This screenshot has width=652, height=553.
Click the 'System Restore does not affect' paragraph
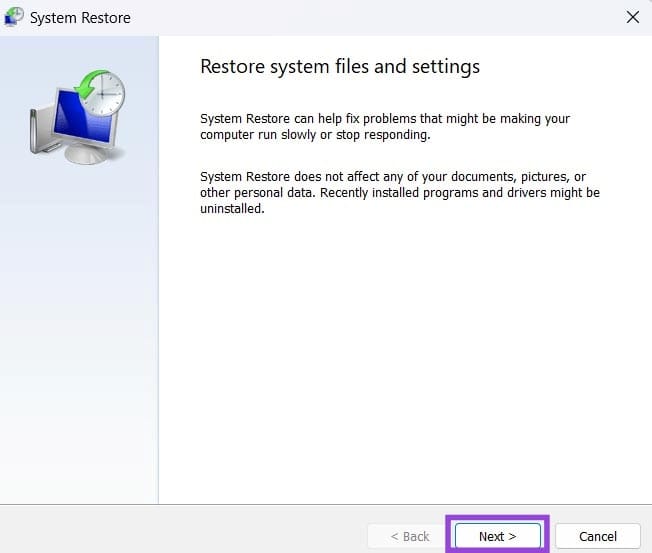click(x=400, y=193)
